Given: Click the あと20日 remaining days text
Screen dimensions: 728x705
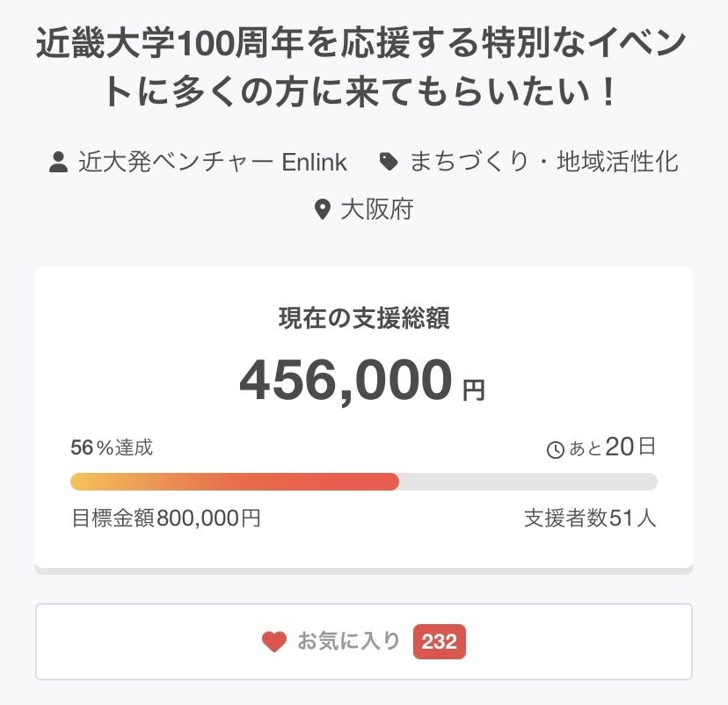Looking at the screenshot, I should (x=612, y=448).
